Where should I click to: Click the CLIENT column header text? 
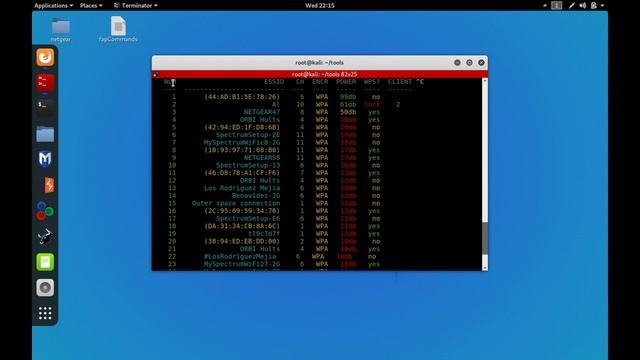click(400, 82)
